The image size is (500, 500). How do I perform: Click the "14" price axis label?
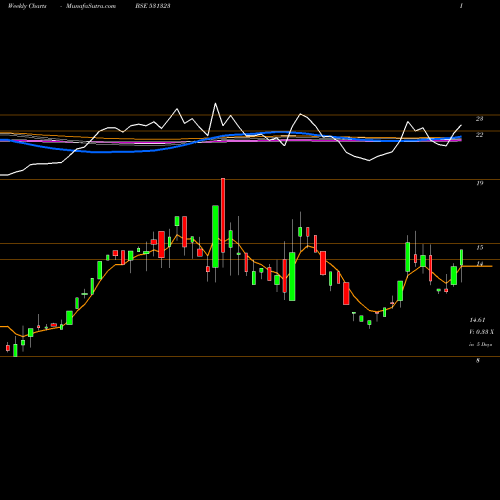479,264
